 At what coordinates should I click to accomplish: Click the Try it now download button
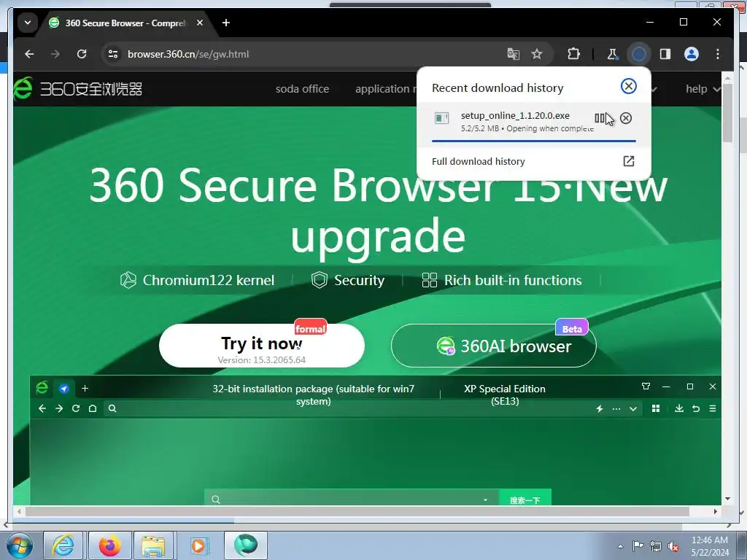pyautogui.click(x=262, y=346)
